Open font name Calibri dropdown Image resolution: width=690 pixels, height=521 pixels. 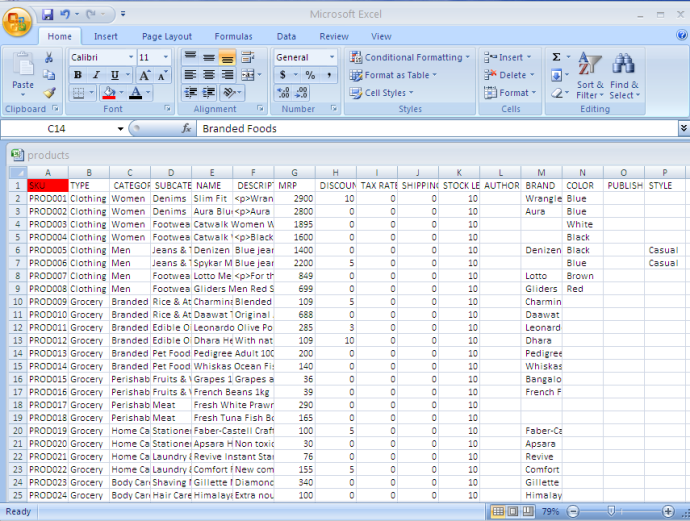[131, 57]
